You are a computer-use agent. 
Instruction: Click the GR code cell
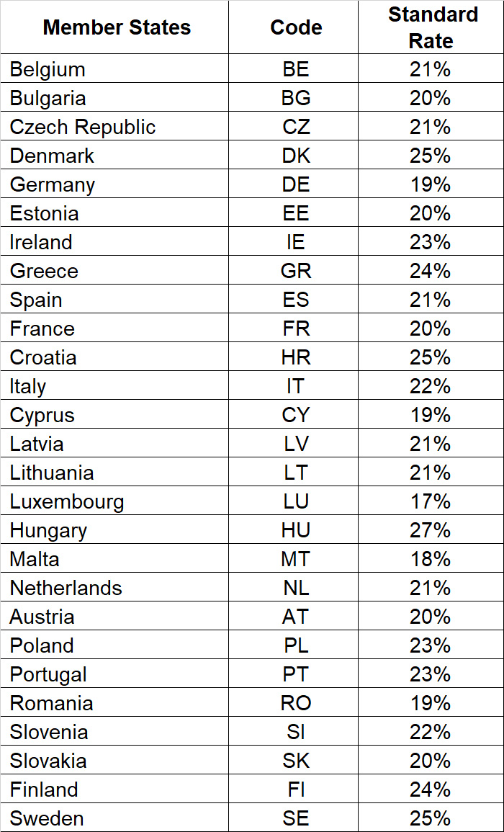click(296, 271)
